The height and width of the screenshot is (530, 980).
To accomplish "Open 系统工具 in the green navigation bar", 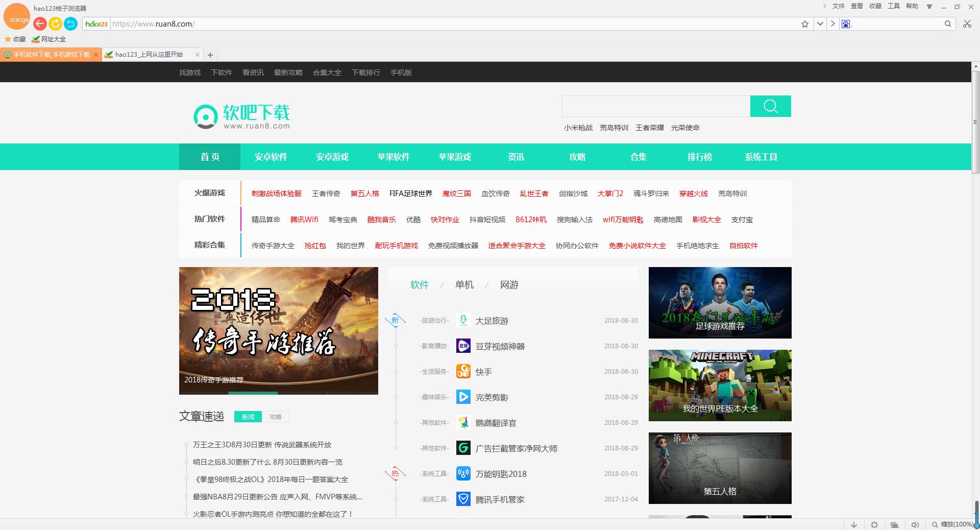I will tap(761, 157).
